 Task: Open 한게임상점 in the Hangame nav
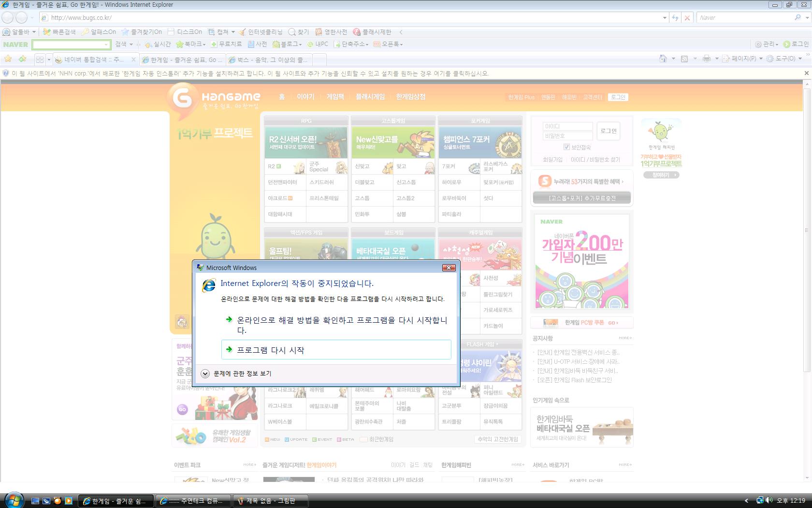(411, 97)
